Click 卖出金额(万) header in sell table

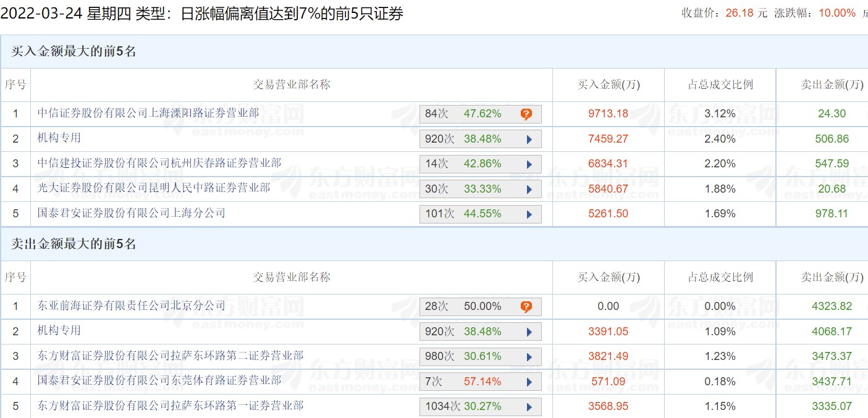pyautogui.click(x=832, y=278)
